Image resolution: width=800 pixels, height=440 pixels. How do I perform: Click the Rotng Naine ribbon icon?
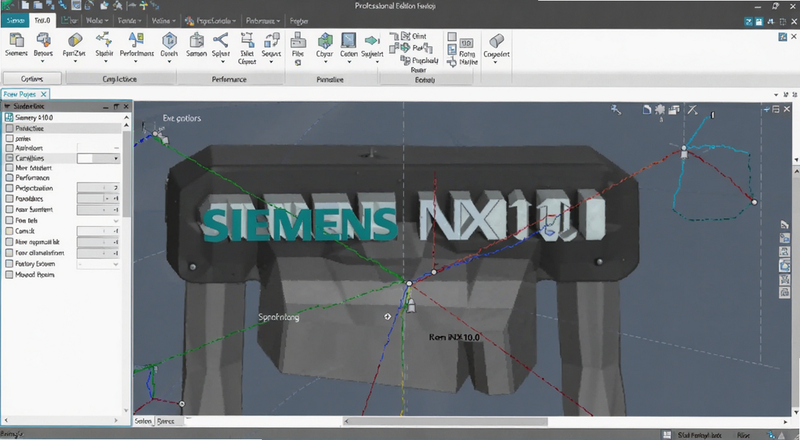[467, 43]
